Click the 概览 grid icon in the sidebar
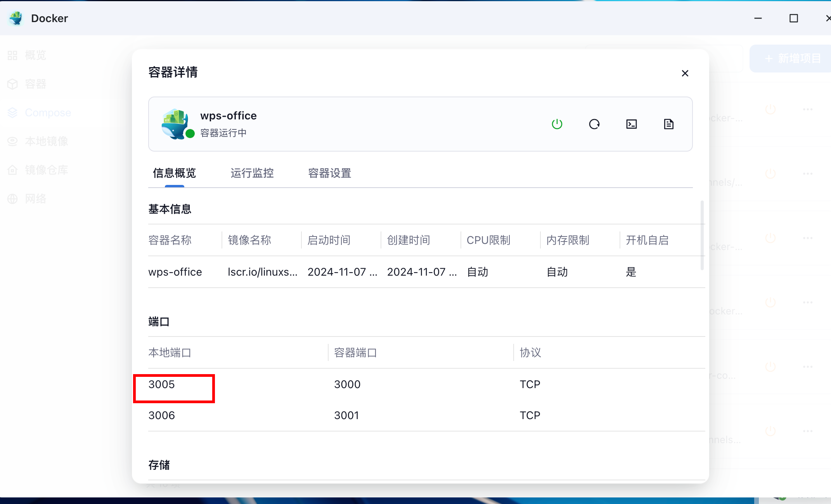831x504 pixels. 12,55
